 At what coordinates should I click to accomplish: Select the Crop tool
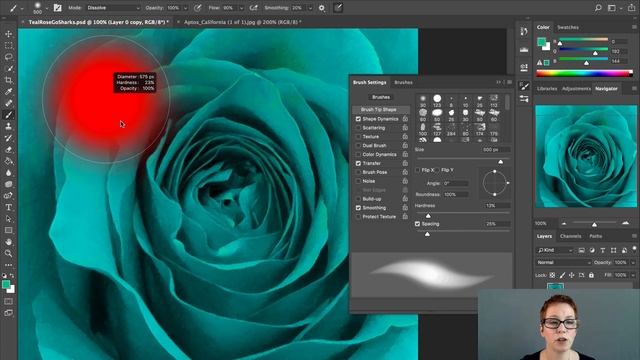pos(9,80)
